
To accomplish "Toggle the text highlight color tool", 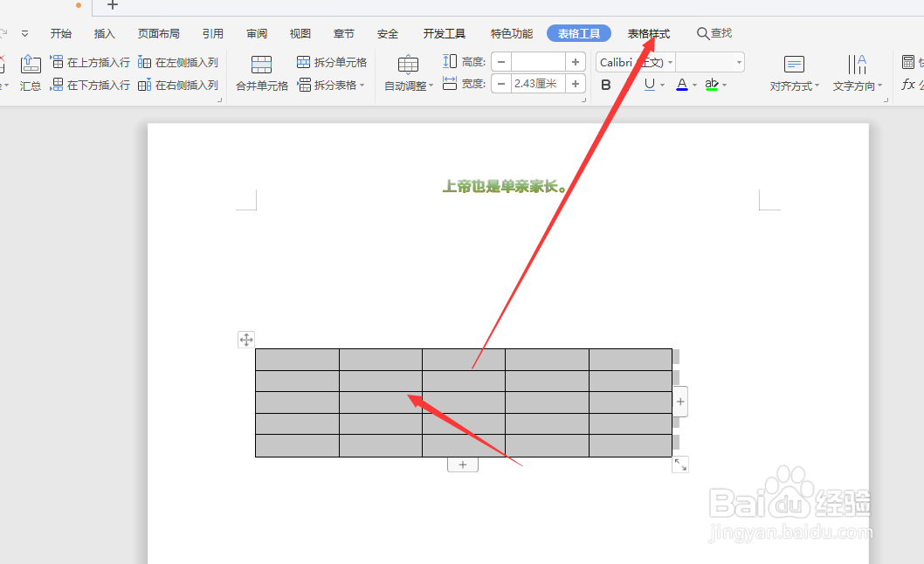I will coord(712,84).
